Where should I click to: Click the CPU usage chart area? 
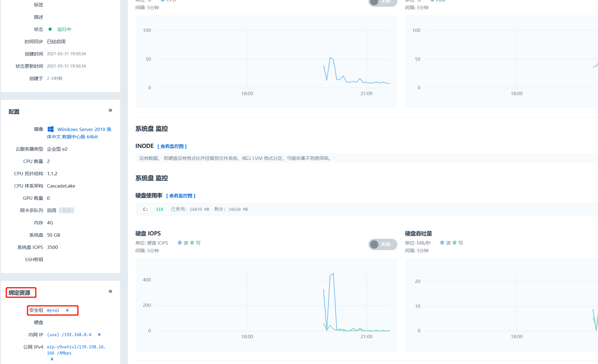[266, 61]
